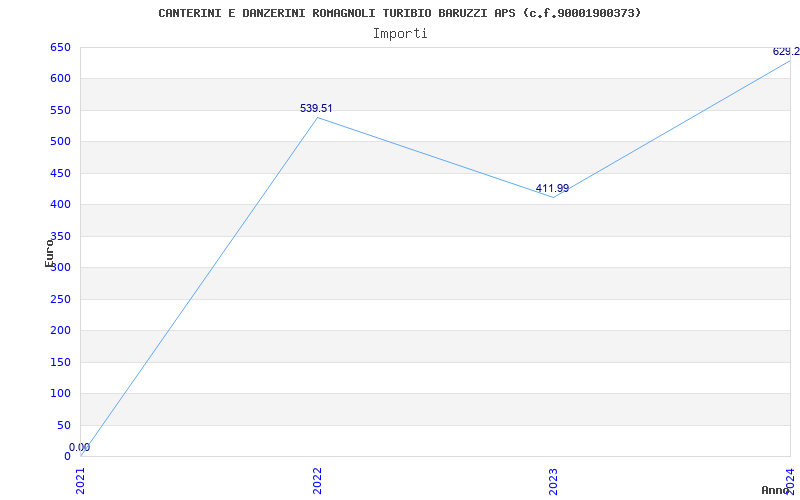Select the 539.51 data point label
The height and width of the screenshot is (500, 800).
click(316, 108)
